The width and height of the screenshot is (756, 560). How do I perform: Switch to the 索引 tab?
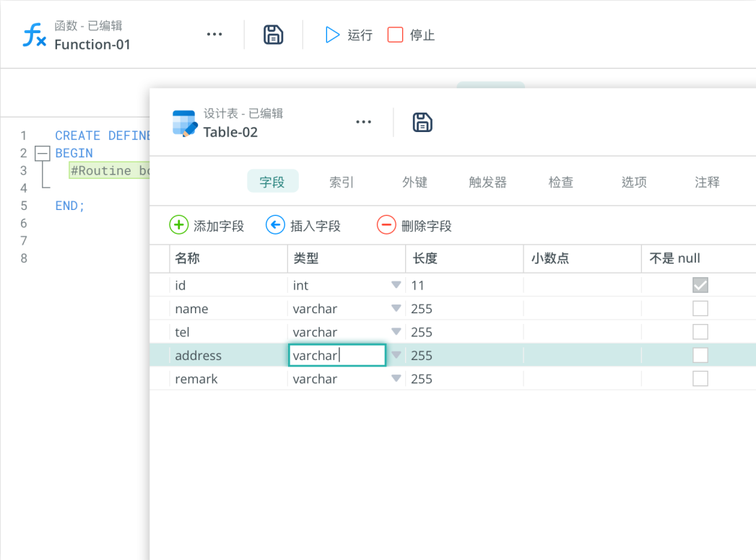point(341,182)
